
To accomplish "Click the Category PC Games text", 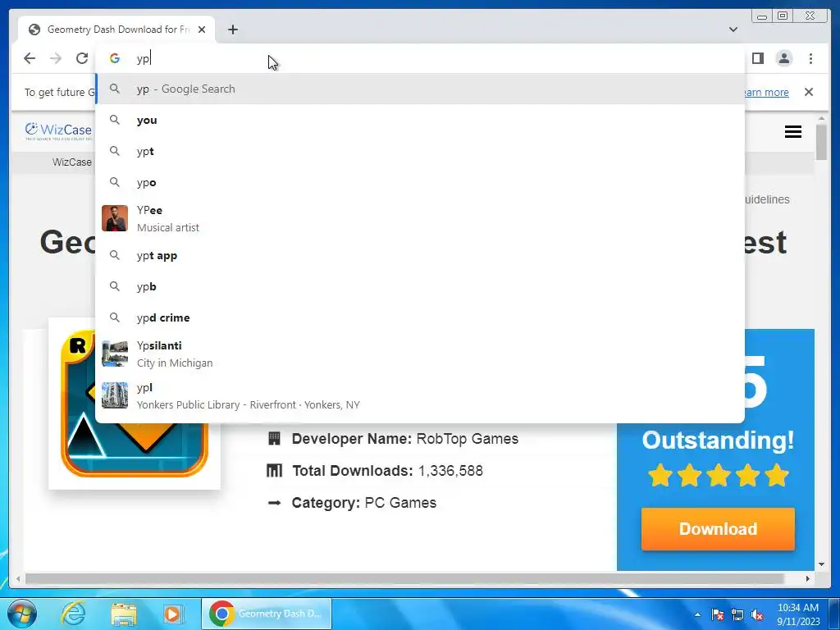I will (363, 503).
